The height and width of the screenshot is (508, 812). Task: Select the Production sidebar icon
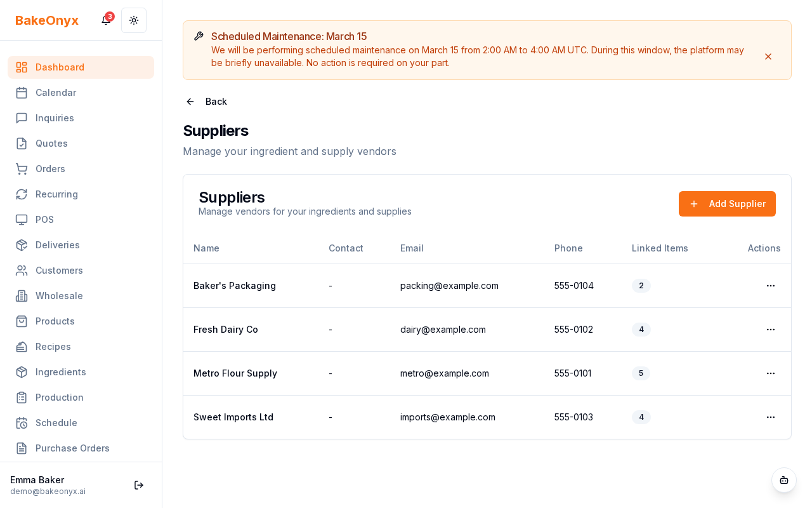click(22, 398)
